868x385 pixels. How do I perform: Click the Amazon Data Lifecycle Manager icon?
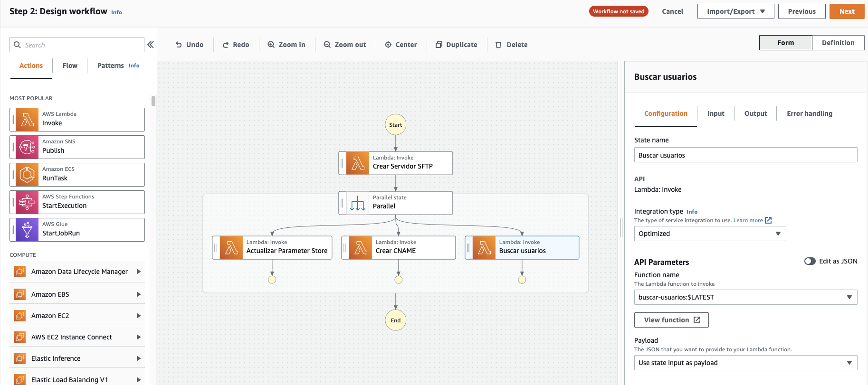point(20,272)
